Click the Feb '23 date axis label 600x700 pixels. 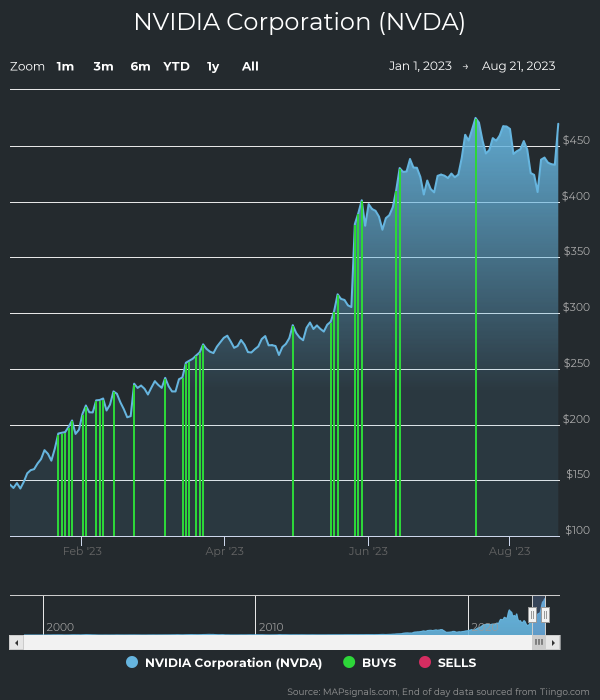[x=82, y=551]
